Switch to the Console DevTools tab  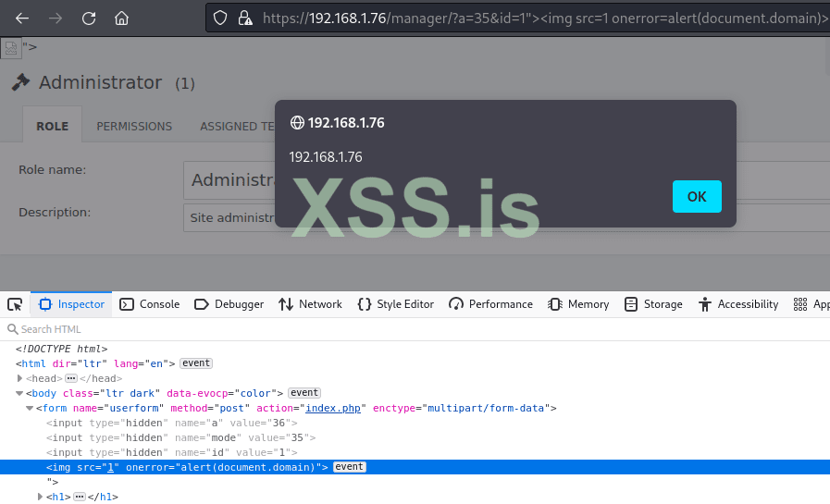tap(149, 304)
